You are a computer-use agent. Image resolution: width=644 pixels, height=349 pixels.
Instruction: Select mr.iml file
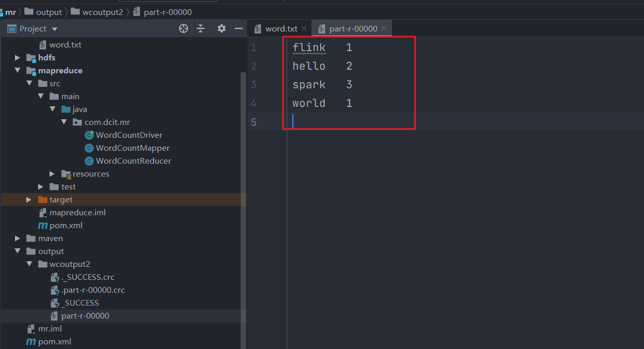click(50, 329)
